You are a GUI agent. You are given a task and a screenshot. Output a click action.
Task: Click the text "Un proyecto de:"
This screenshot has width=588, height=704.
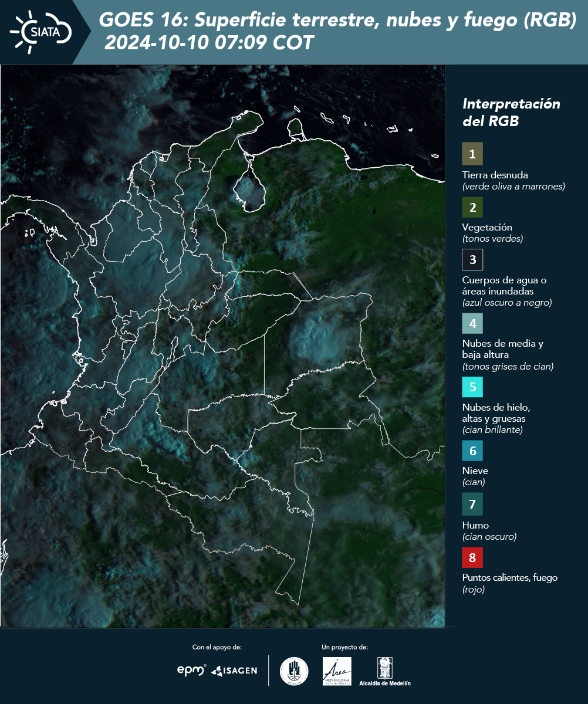[x=345, y=647]
